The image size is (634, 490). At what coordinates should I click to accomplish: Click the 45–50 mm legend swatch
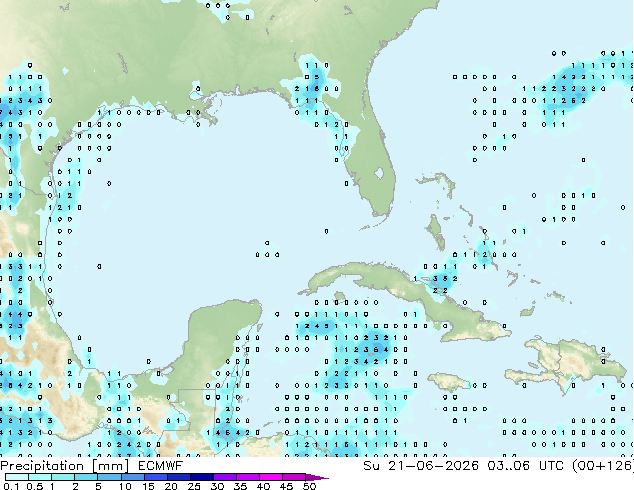click(x=294, y=477)
